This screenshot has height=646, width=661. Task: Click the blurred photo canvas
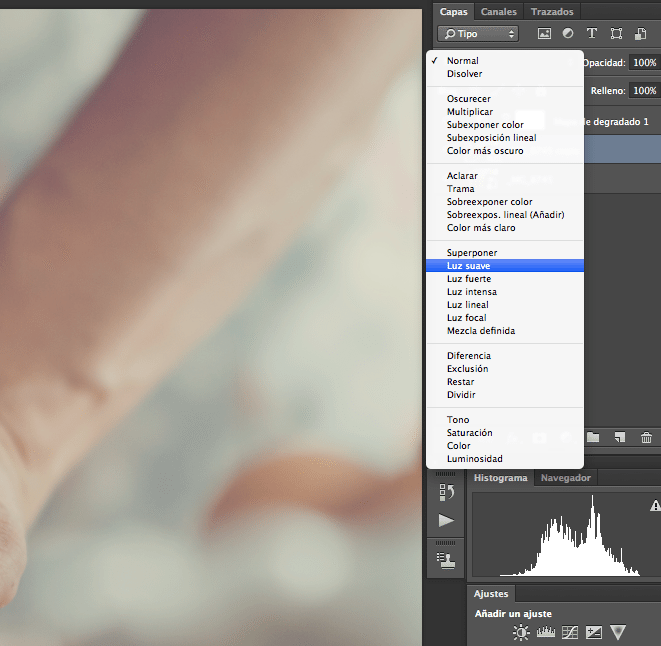(211, 327)
